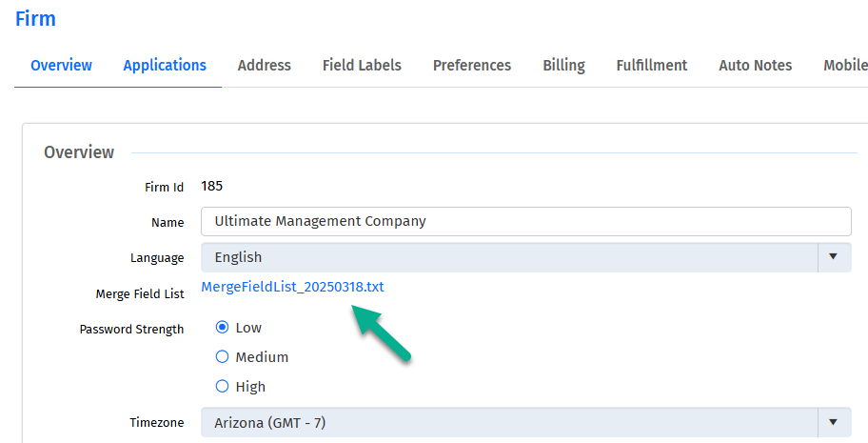Click the Timezone dropdown arrow
Viewport: 868px width, 443px height.
[x=833, y=422]
